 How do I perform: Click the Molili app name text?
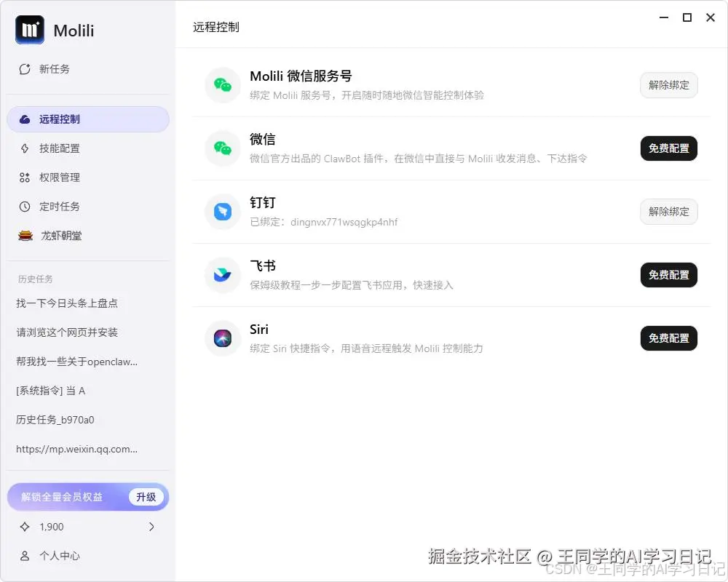74,31
